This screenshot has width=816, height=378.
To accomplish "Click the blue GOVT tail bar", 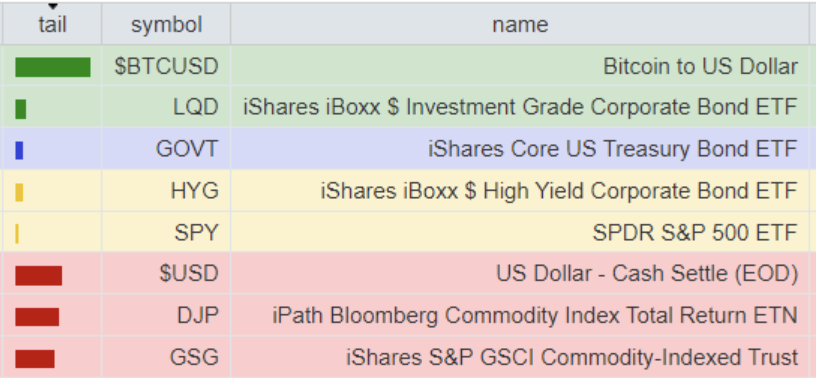I will coord(19,150).
